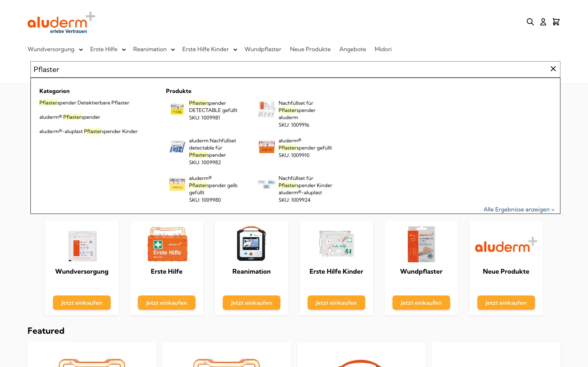Click the Featured section heading

point(46,331)
